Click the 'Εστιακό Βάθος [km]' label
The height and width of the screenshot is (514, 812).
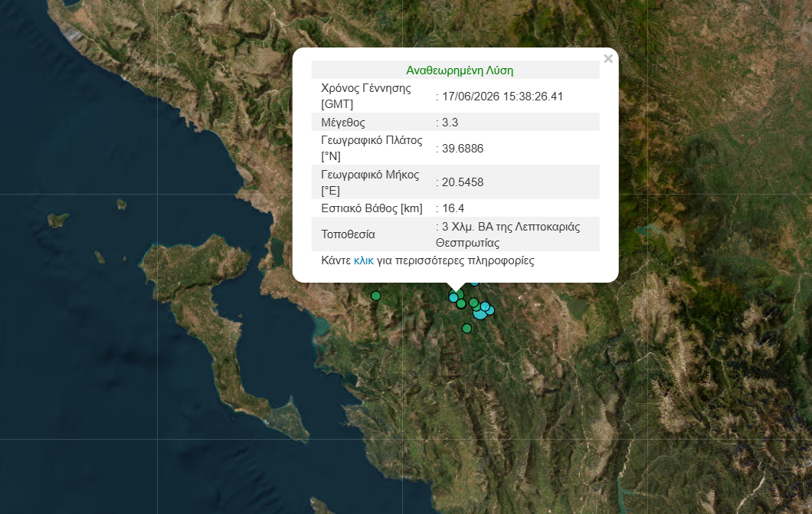(372, 208)
